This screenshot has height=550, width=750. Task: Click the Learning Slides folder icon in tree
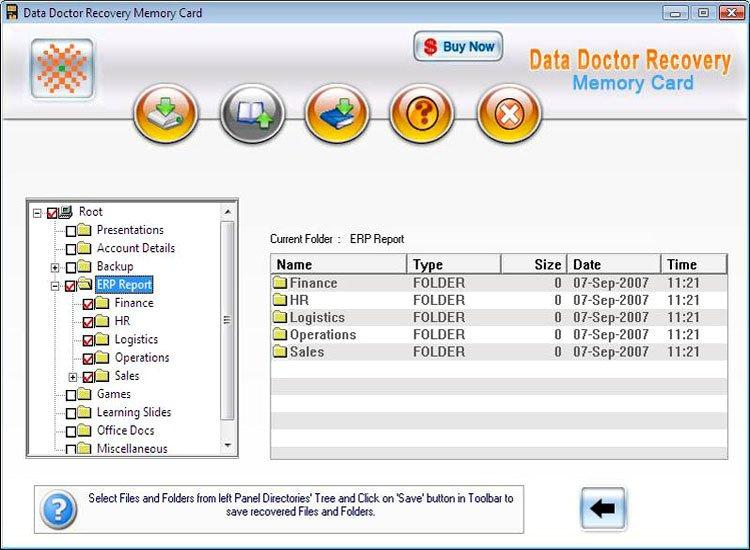(84, 412)
